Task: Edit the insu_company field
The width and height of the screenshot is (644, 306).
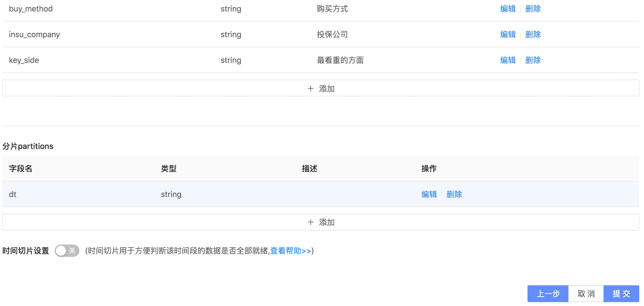Action: pos(508,34)
